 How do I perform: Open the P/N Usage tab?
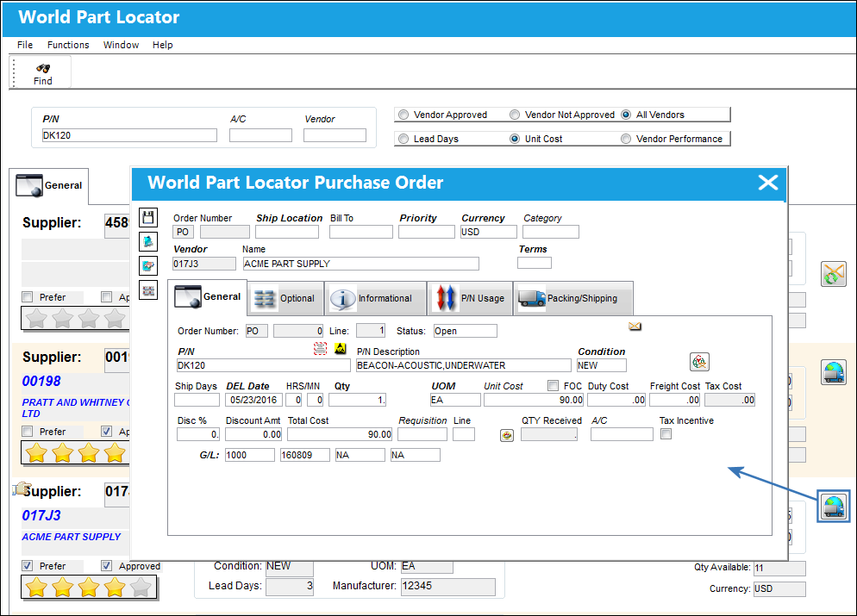pyautogui.click(x=470, y=298)
